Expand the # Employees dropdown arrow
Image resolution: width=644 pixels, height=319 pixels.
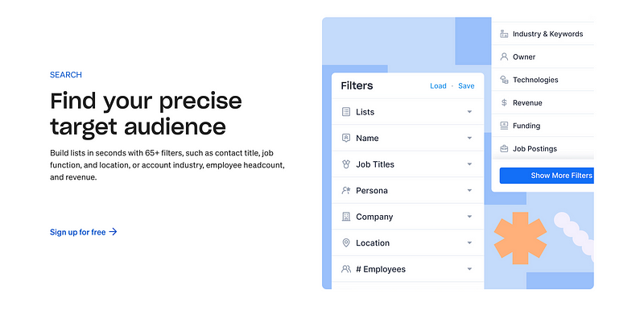[x=469, y=269]
